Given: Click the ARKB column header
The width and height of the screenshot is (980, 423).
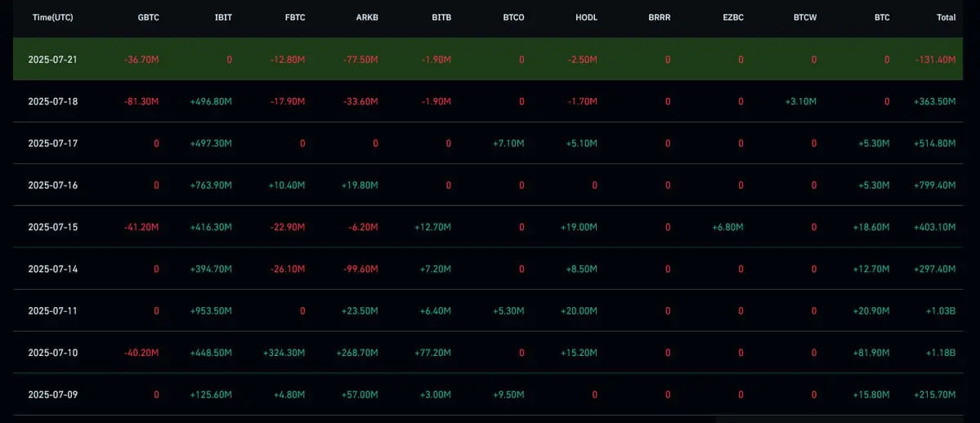Looking at the screenshot, I should pos(368,17).
